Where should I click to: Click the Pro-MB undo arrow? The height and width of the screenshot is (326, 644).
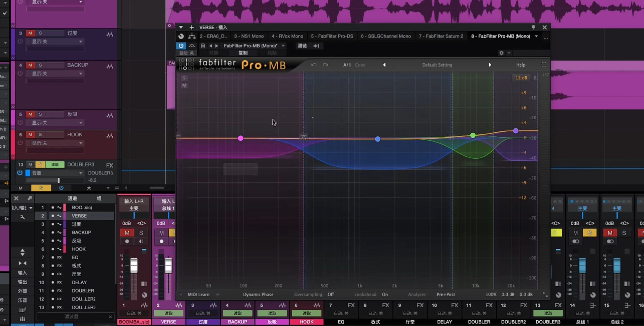[314, 65]
